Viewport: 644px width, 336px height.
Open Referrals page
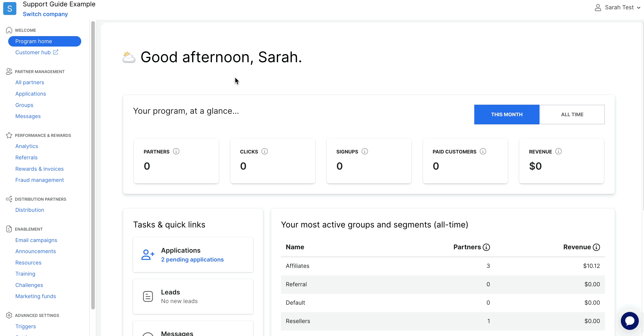26,157
